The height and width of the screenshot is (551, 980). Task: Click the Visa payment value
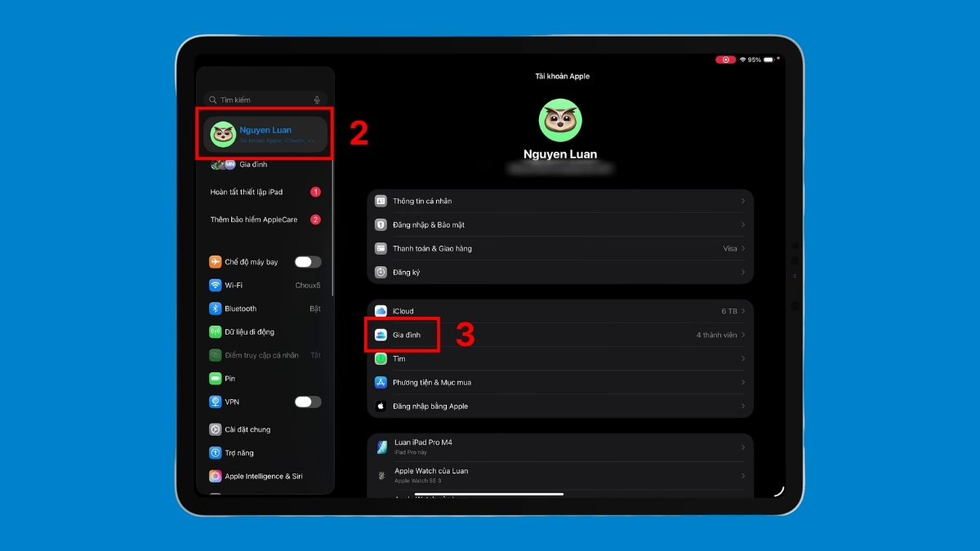tap(730, 248)
